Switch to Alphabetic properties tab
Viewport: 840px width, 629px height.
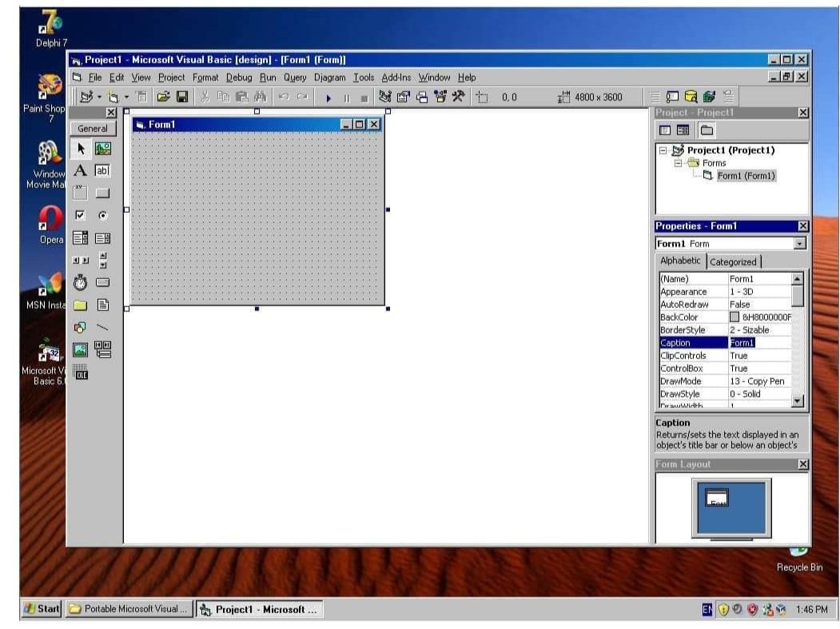tap(680, 261)
